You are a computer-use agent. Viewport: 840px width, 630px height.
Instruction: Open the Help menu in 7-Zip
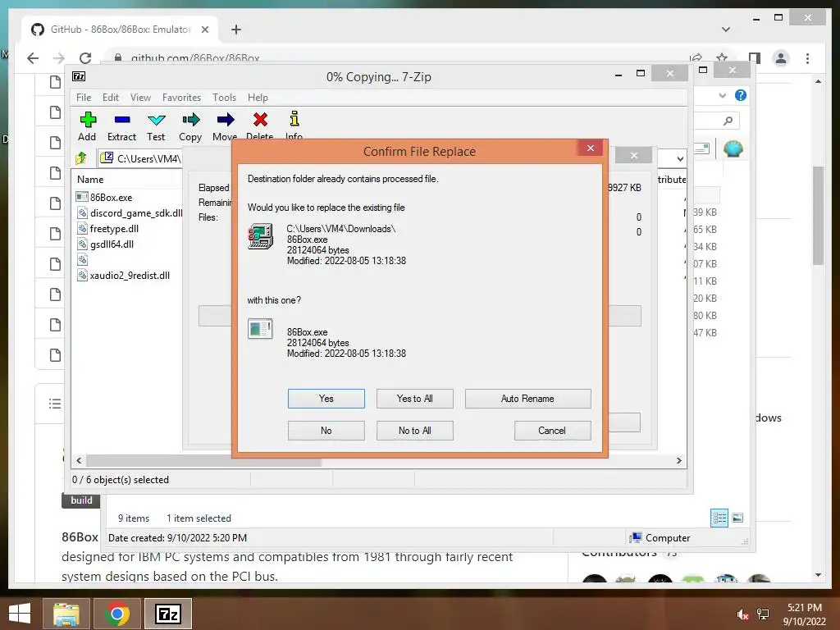[258, 98]
